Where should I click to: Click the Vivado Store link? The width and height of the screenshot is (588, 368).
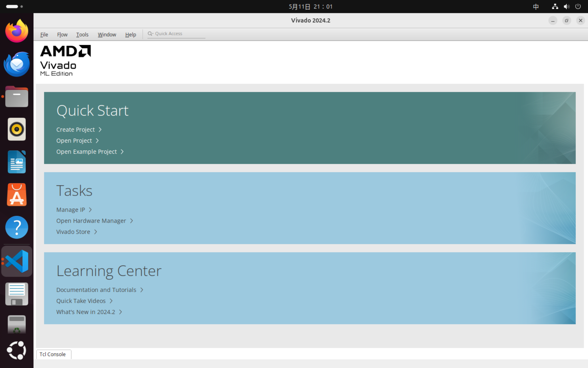click(73, 232)
